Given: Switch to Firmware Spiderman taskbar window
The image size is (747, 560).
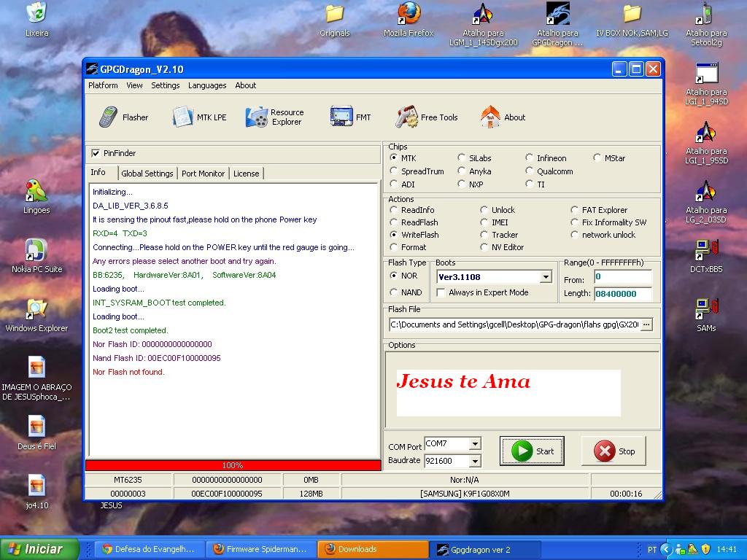Looking at the screenshot, I should pyautogui.click(x=261, y=549).
